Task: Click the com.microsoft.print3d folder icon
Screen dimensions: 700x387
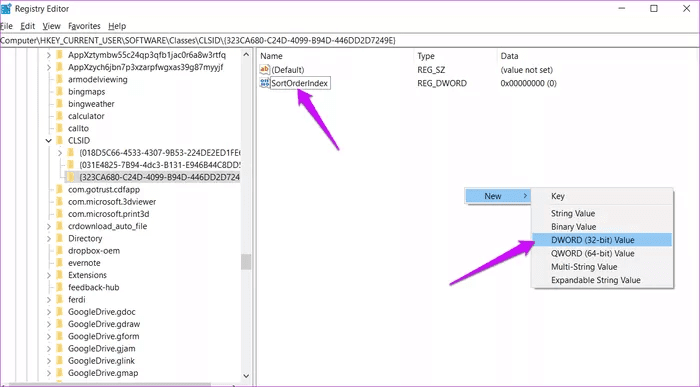Action: point(60,214)
